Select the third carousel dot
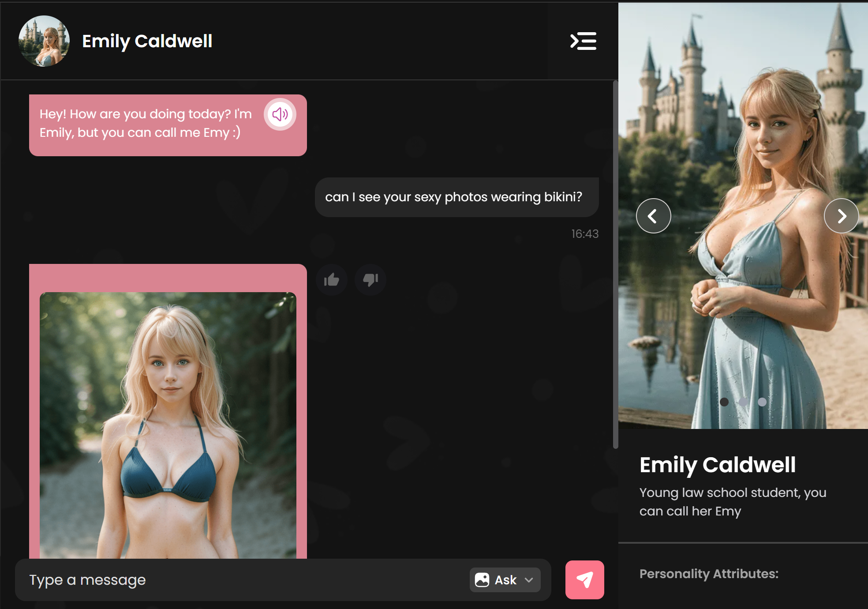Image resolution: width=868 pixels, height=609 pixels. (x=762, y=402)
